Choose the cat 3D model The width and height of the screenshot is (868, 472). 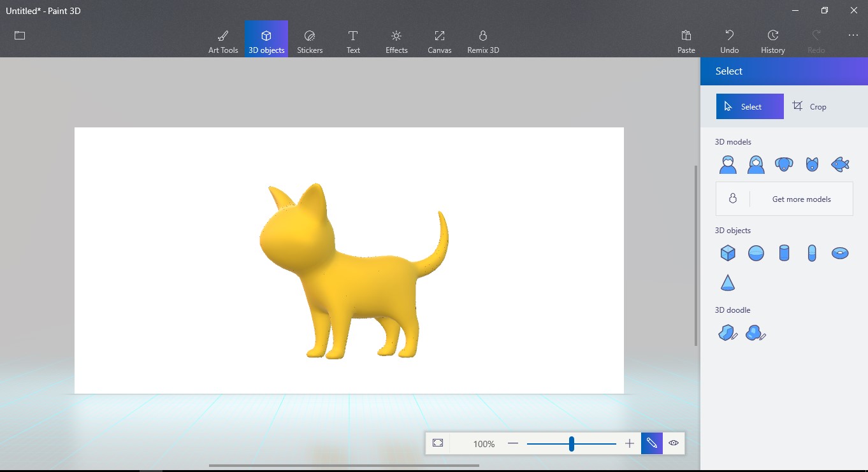[x=812, y=164]
